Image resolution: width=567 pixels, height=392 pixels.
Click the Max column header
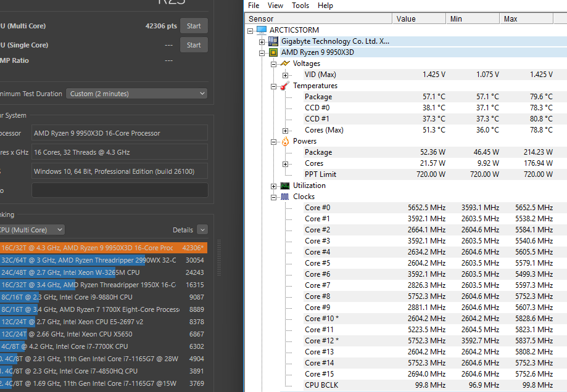pos(526,18)
